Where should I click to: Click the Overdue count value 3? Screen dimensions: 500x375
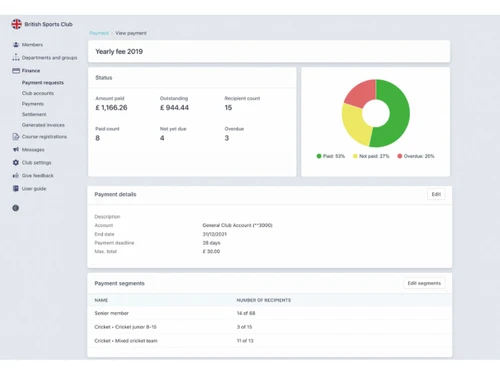(227, 138)
